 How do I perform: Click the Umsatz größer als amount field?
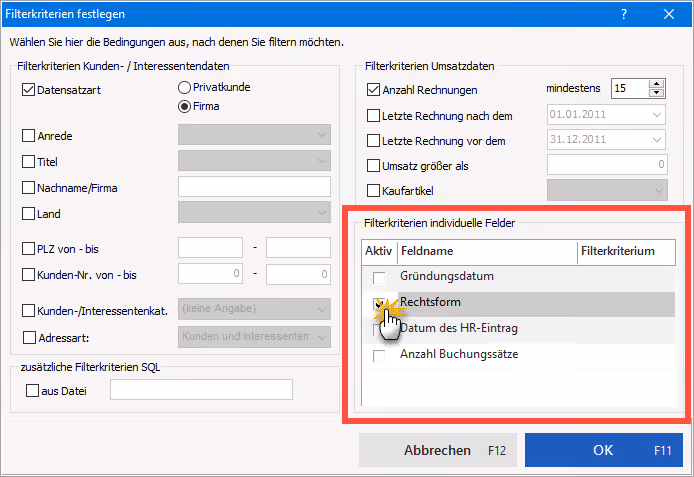pos(607,165)
